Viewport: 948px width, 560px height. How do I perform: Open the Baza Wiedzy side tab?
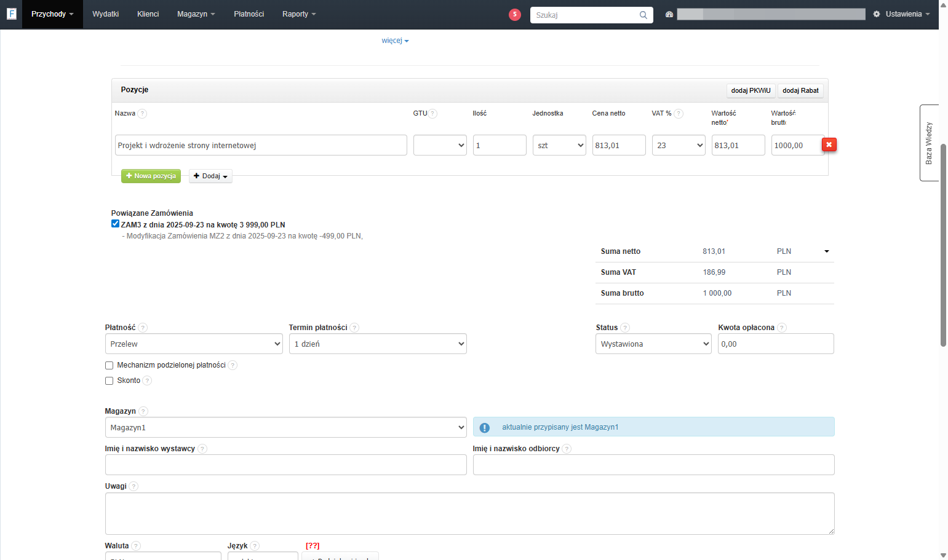click(929, 143)
